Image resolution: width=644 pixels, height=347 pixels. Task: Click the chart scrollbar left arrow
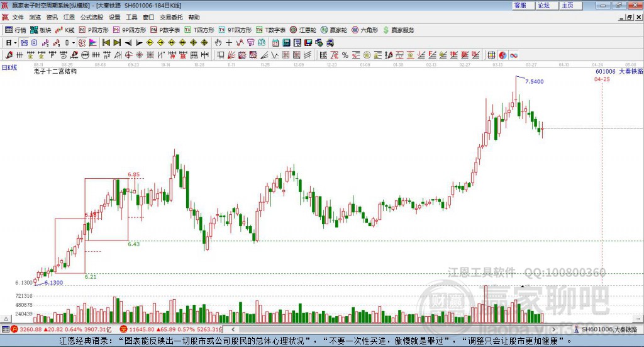pos(233,329)
